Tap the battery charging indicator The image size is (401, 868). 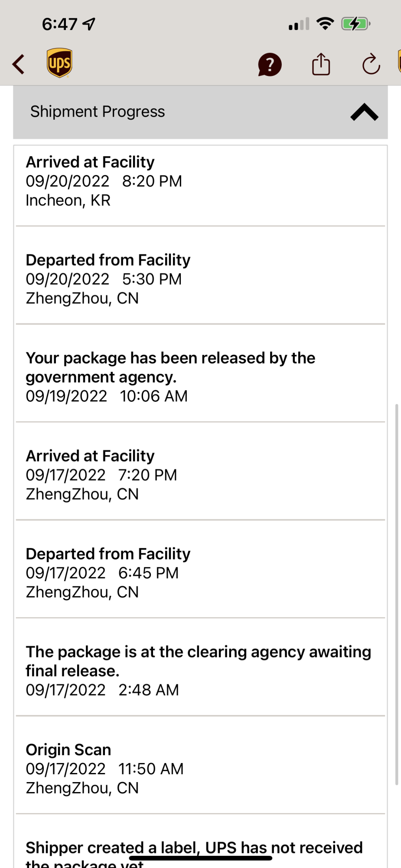[x=355, y=23]
